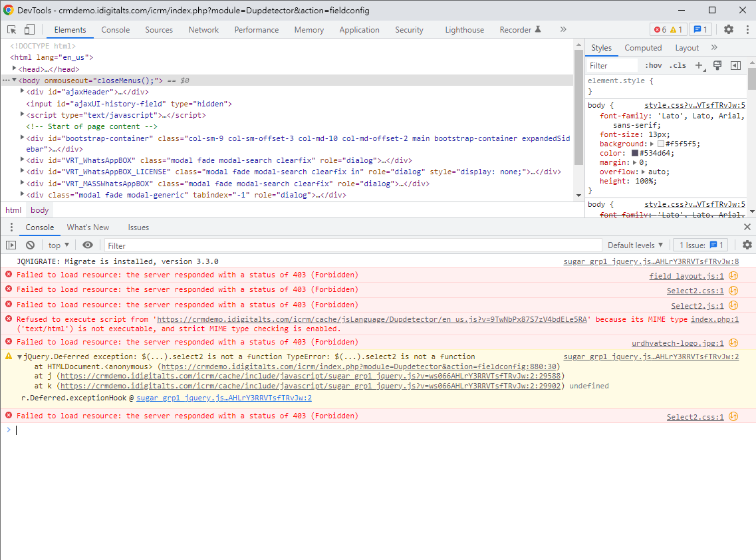
Task: Click the Styles Filter input field
Action: (612, 66)
